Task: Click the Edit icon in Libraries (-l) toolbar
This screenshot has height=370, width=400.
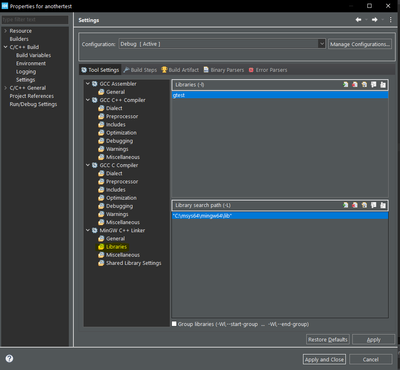Action: coord(364,85)
